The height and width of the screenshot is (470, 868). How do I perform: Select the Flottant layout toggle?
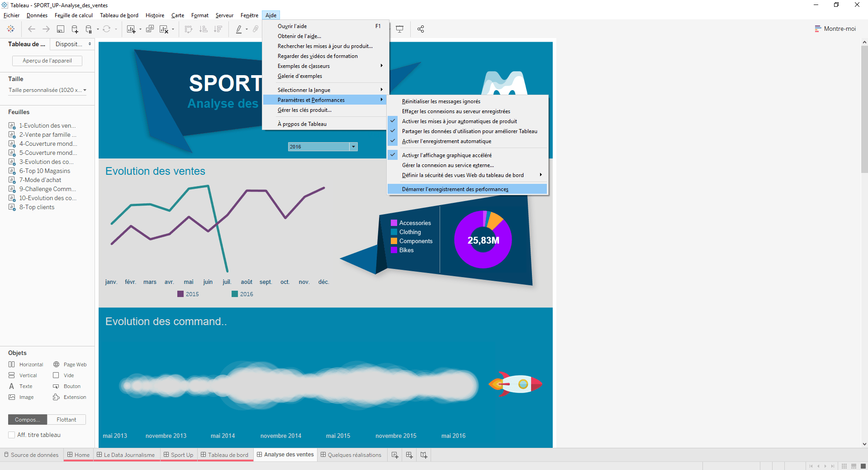coord(66,420)
